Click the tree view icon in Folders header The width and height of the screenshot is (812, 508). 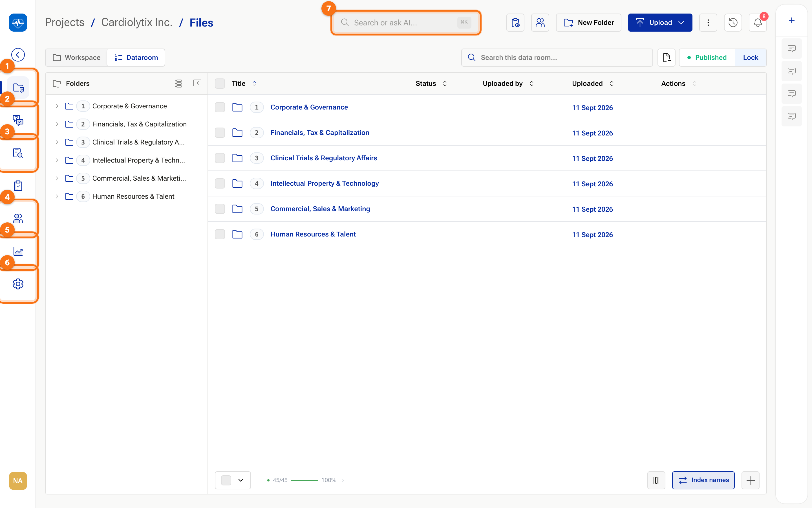(178, 83)
